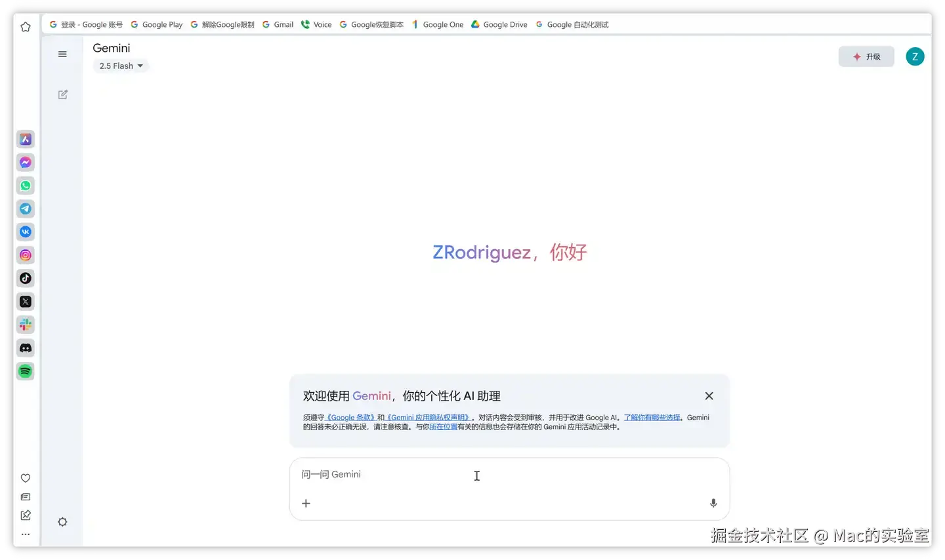Viewport: 945px width, 560px height.
Task: Close the Gemini welcome banner
Action: click(x=709, y=396)
